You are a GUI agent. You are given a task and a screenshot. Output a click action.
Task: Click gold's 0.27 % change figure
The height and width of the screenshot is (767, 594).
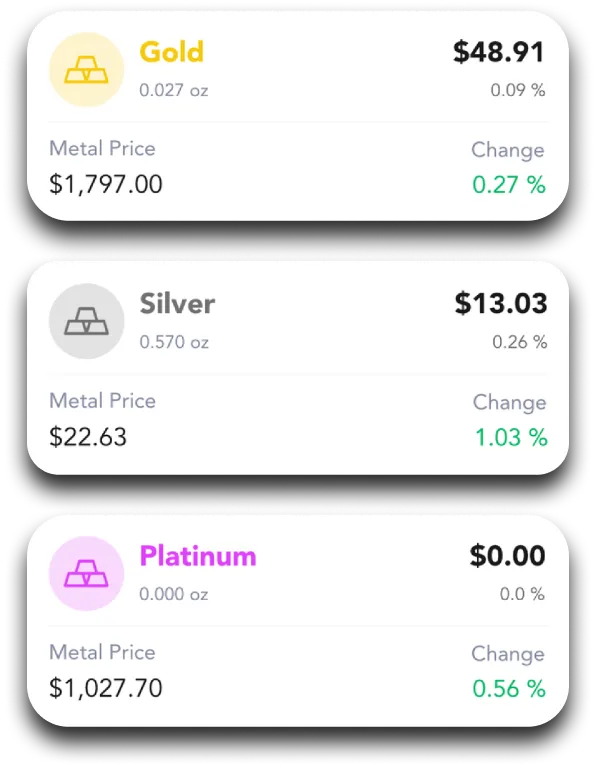click(509, 185)
